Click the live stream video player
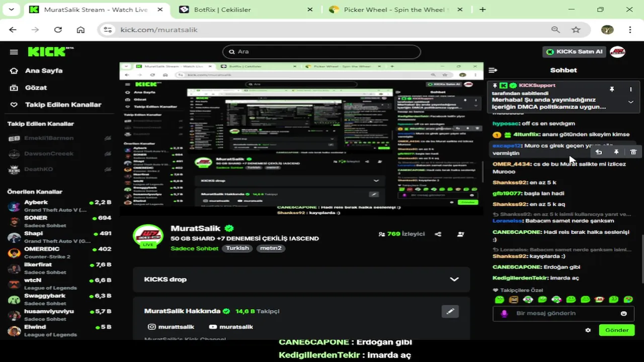This screenshot has height=362, width=644. (301, 139)
